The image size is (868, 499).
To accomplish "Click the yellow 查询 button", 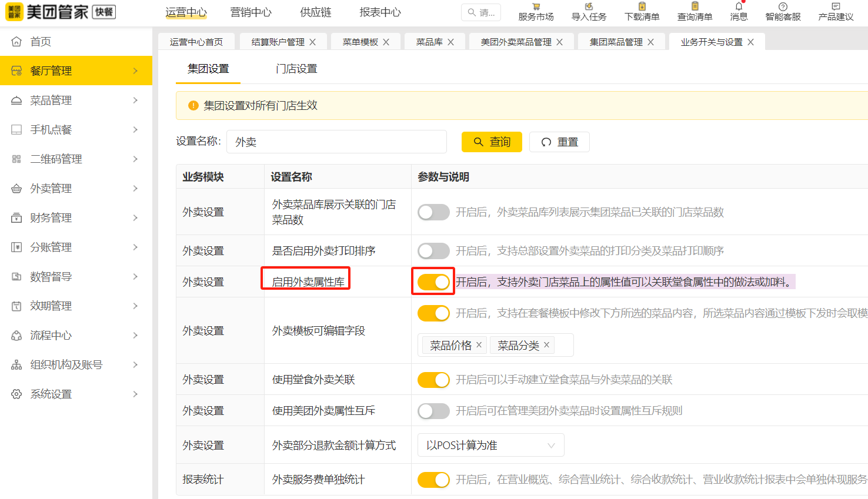I will tap(492, 142).
